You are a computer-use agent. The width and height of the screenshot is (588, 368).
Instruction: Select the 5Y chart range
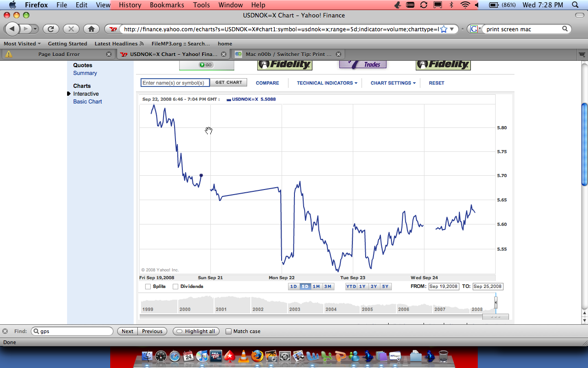click(385, 287)
